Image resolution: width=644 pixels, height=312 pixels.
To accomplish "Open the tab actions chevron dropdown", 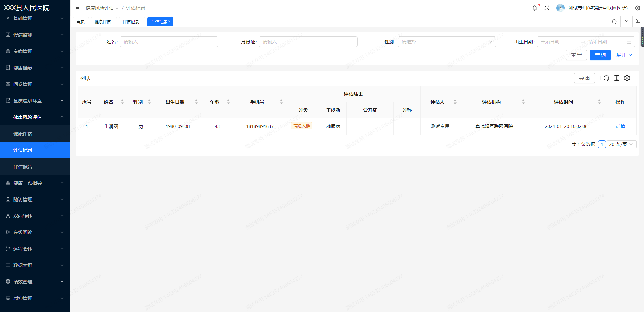I will [x=626, y=21].
